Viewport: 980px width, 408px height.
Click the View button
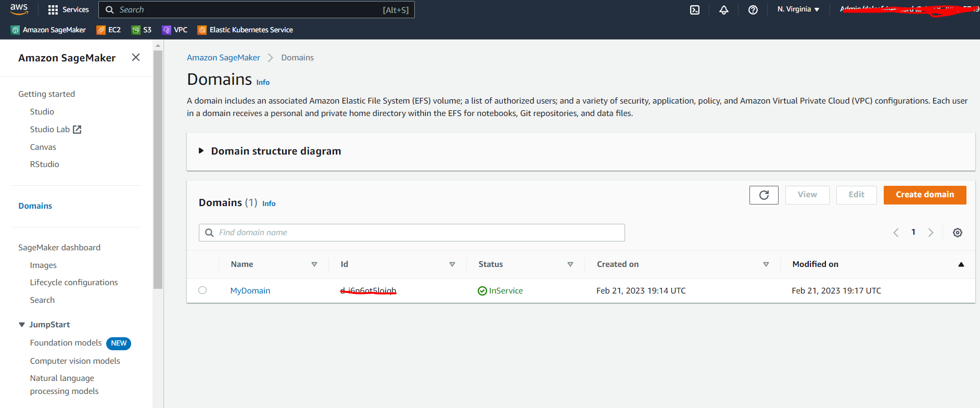click(807, 195)
